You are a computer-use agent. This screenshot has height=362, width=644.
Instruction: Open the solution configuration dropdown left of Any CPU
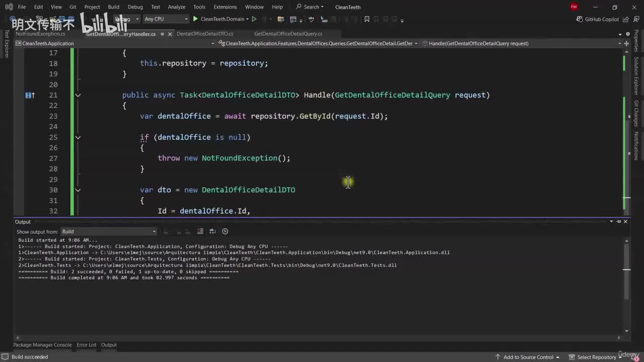coord(127,19)
